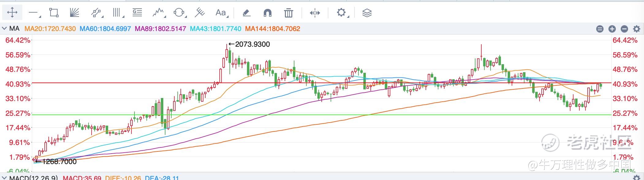Open the layers stack panel

pos(367,13)
